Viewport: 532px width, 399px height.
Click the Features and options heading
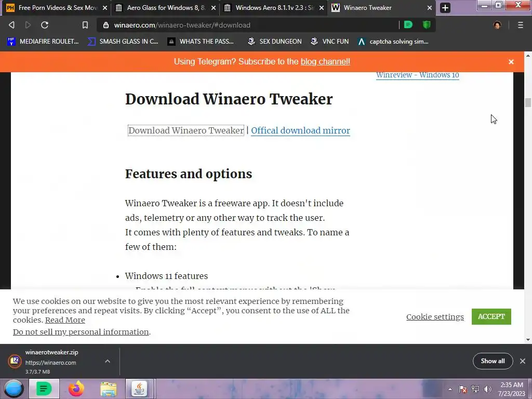[188, 174]
